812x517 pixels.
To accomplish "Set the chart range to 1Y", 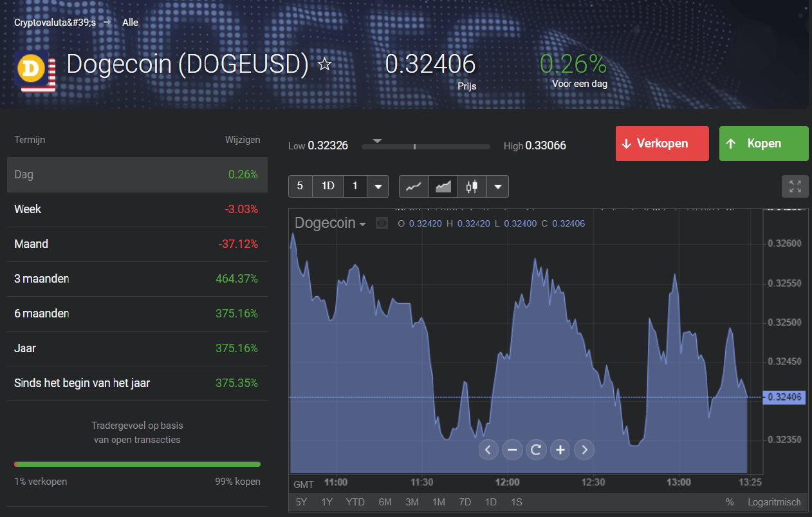I will pyautogui.click(x=327, y=502).
